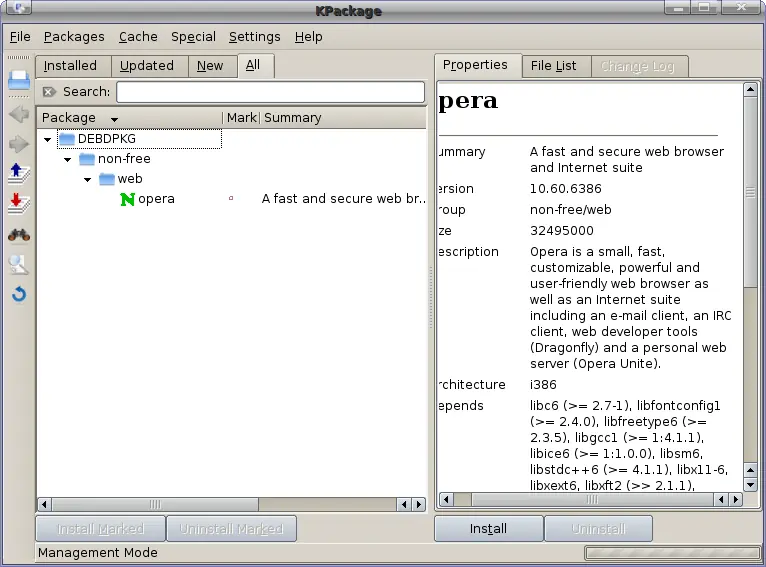This screenshot has width=766, height=567.
Task: Click the Install Marked button
Action: (x=101, y=529)
